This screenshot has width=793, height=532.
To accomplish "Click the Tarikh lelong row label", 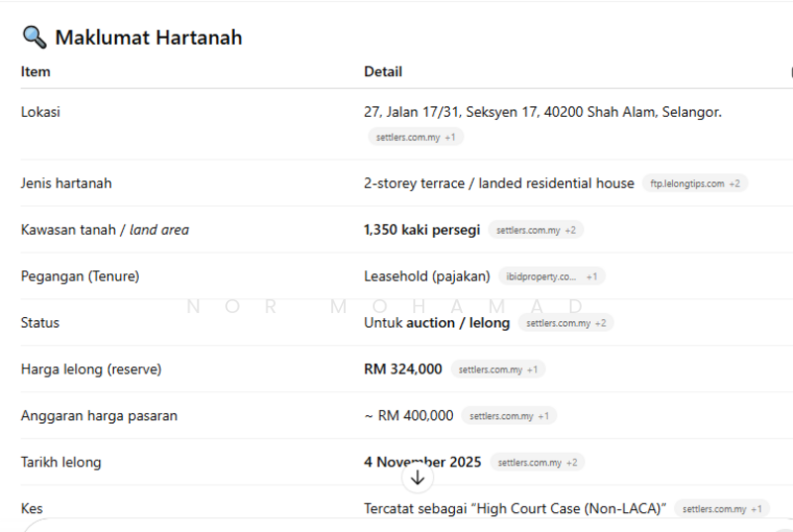I will tap(61, 463).
